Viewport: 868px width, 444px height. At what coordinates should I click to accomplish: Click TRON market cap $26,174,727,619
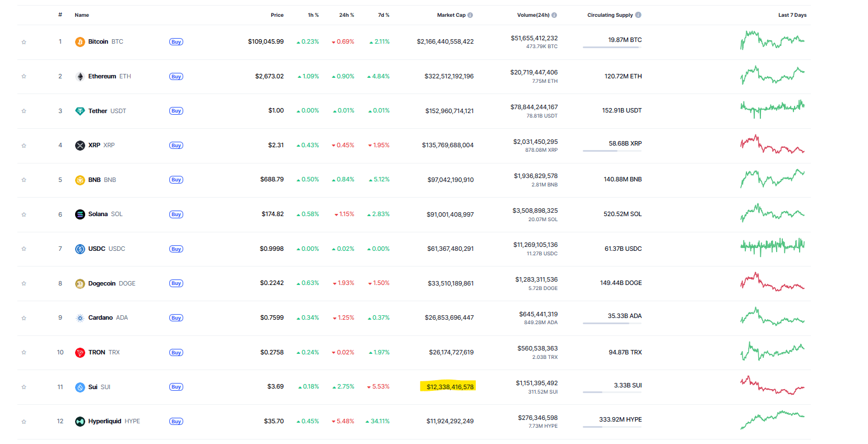coord(451,353)
